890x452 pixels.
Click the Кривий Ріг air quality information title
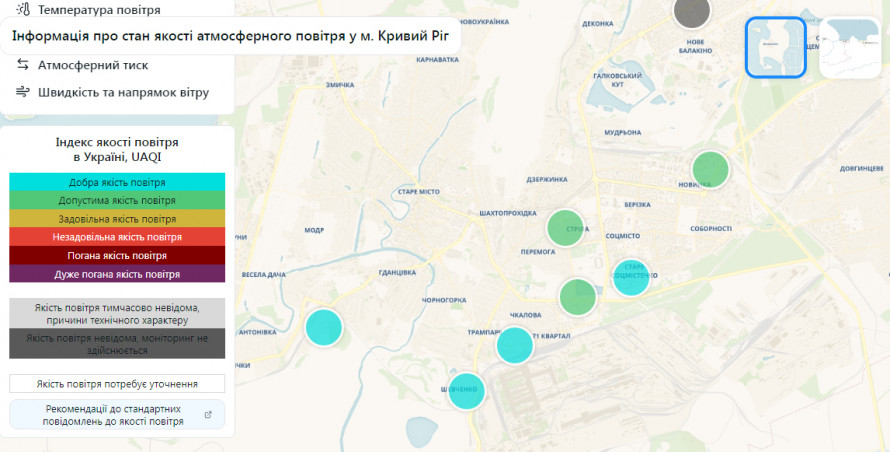click(230, 38)
